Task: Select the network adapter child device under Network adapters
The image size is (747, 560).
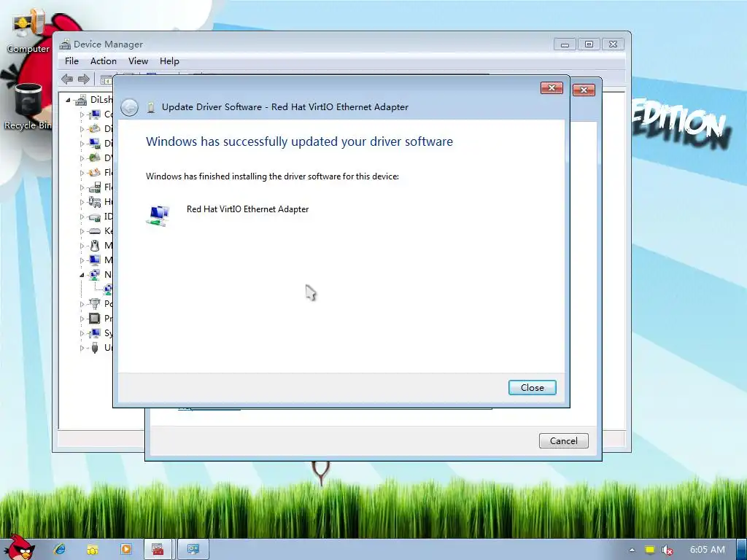Action: click(x=108, y=289)
